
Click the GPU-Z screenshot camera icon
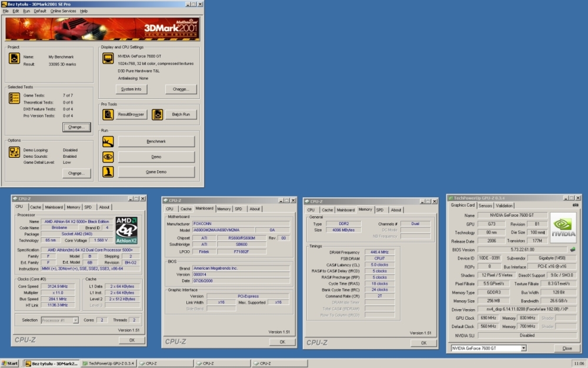(x=575, y=205)
